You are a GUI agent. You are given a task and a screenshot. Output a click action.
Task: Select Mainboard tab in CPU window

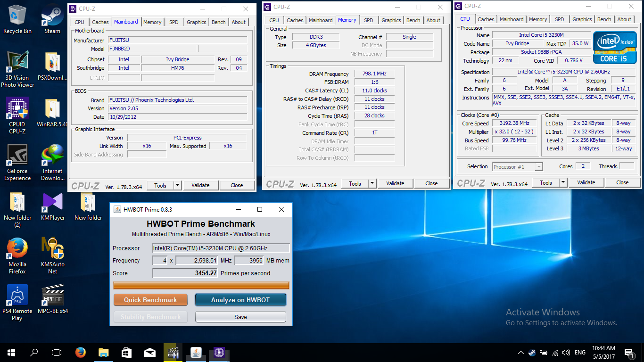[x=512, y=19]
